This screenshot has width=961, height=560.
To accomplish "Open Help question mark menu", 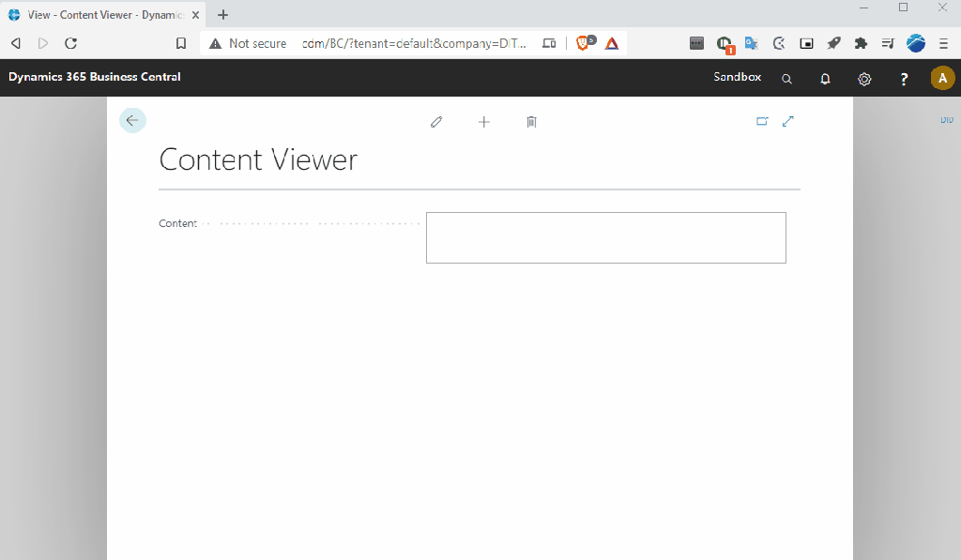I will (904, 79).
